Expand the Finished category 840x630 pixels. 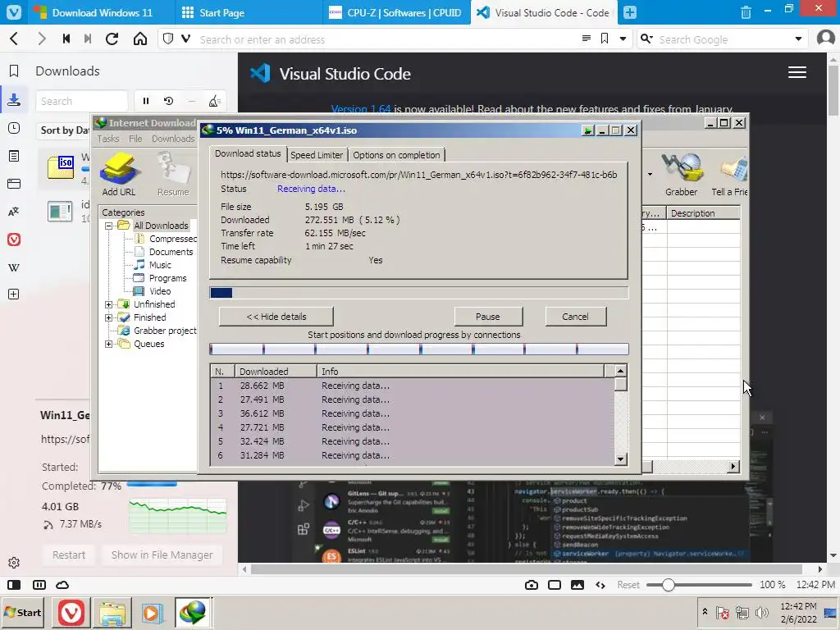tap(109, 317)
